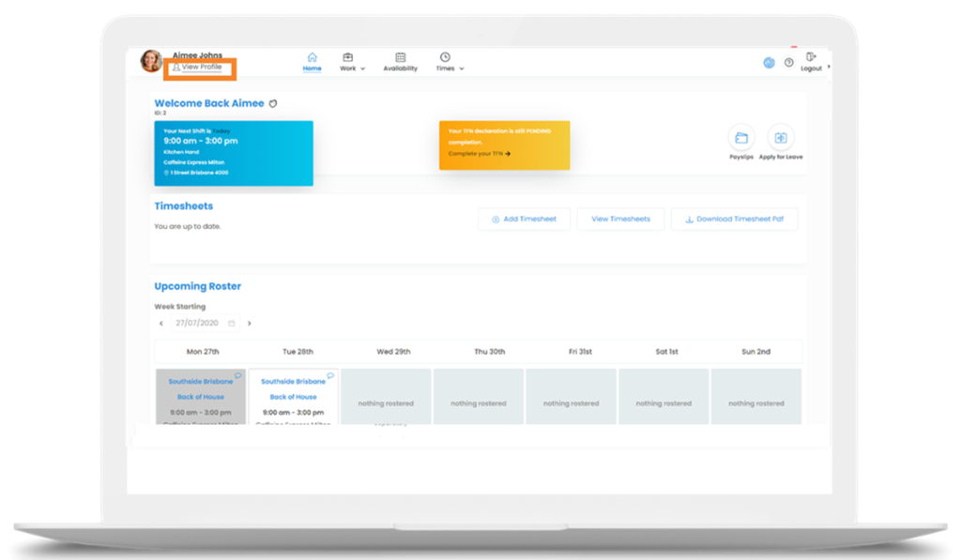Screen dimensions: 961x560
Task: Click Sat 1st nothing rostered cell
Action: point(664,397)
